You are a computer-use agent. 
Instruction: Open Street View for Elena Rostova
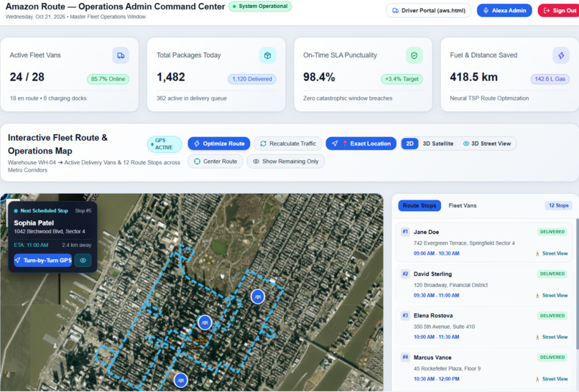[552, 337]
